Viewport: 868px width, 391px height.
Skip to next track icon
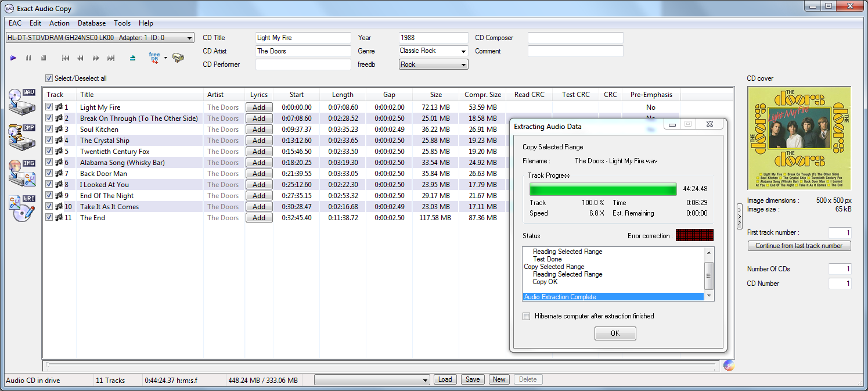(x=111, y=58)
